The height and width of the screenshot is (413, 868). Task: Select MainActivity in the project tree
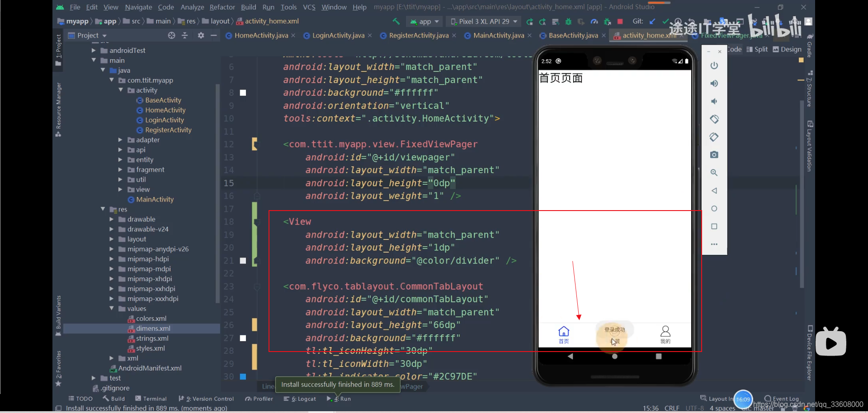coord(155,199)
